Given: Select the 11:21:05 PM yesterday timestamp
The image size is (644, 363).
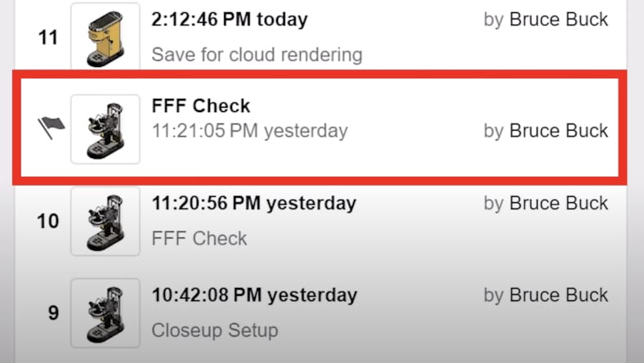Looking at the screenshot, I should point(249,130).
